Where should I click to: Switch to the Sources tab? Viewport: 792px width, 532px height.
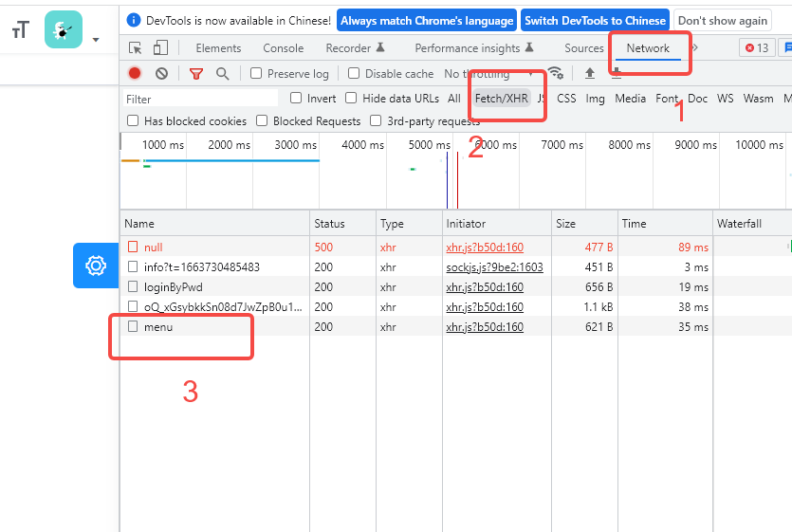point(584,48)
